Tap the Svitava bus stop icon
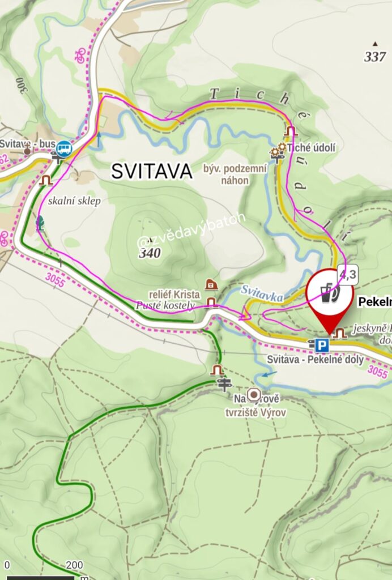Image resolution: width=392 pixels, height=580 pixels. pos(65,149)
